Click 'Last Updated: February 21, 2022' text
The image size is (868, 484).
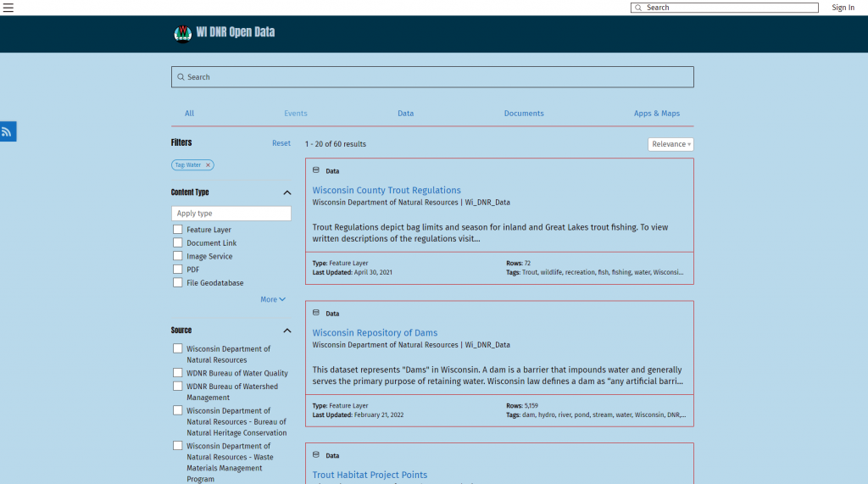(358, 414)
